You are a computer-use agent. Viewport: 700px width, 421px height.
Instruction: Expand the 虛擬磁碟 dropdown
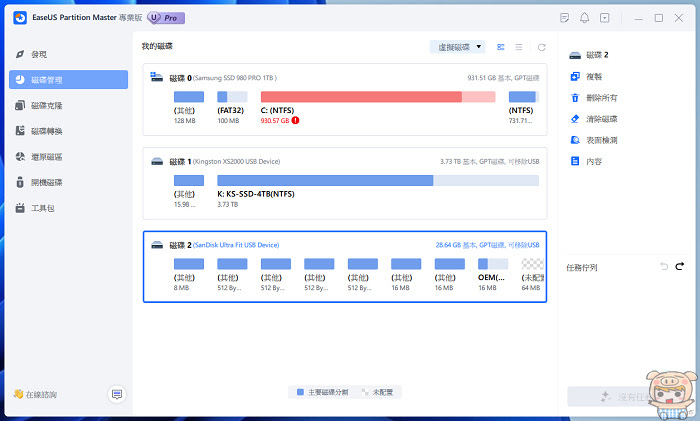[x=458, y=47]
